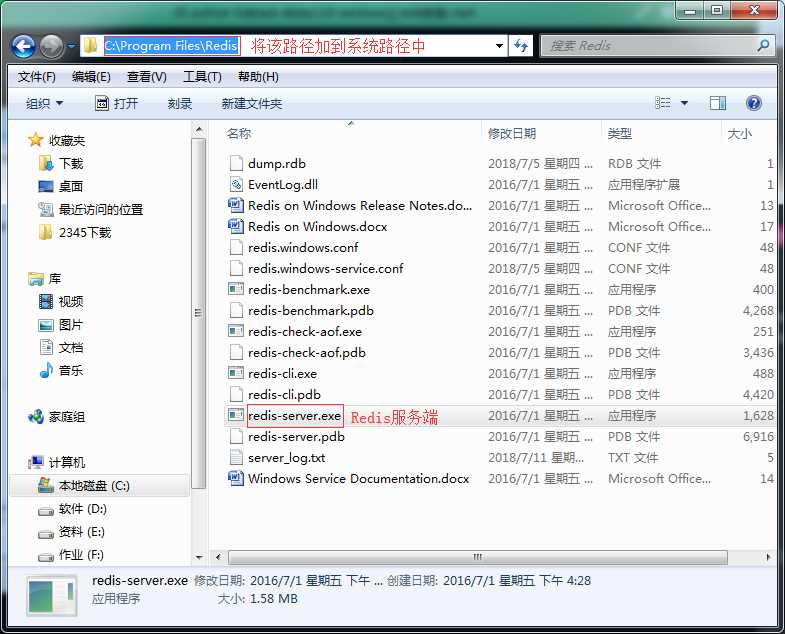
Task: Open the recent pages dropdown beside forward button
Action: (x=72, y=46)
